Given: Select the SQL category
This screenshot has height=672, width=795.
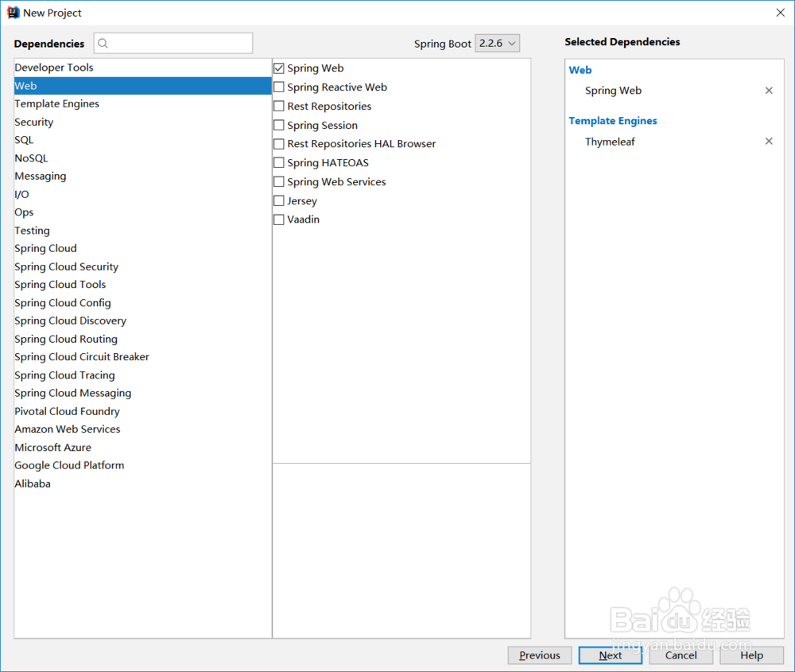Looking at the screenshot, I should point(143,140).
